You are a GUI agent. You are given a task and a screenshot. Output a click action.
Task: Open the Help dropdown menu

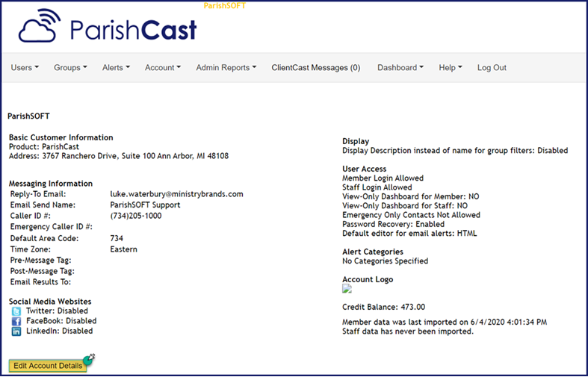pyautogui.click(x=451, y=67)
